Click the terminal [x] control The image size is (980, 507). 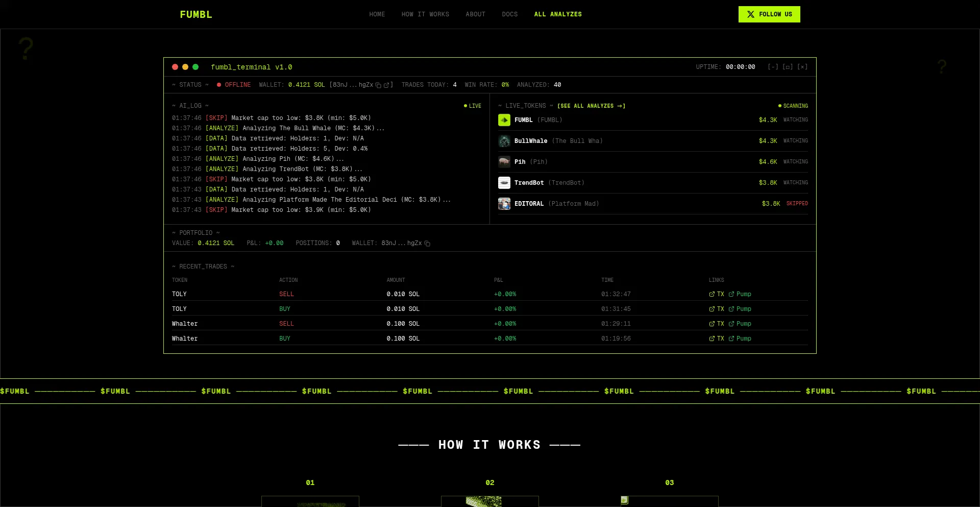(802, 67)
